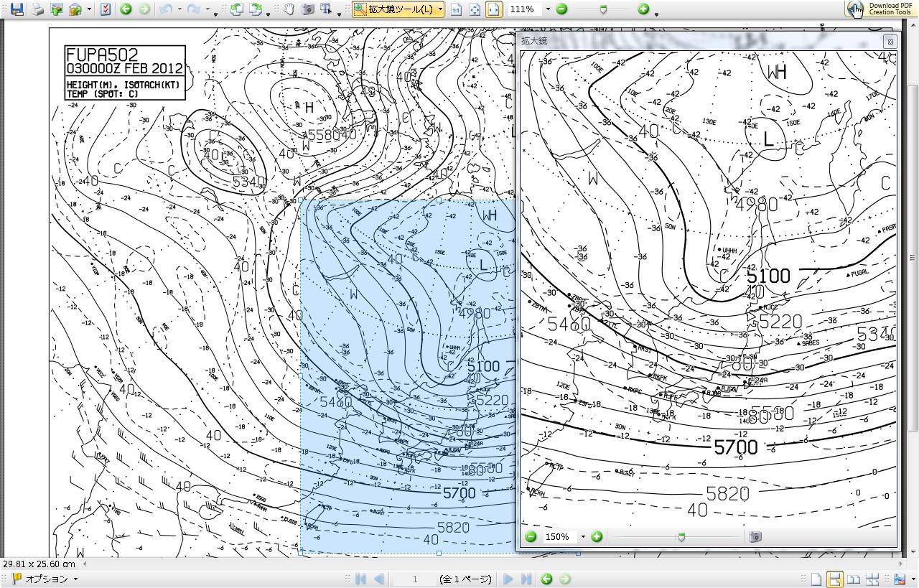This screenshot has width=919, height=588.
Task: Toggle Fit Width view mode
Action: 493,9
